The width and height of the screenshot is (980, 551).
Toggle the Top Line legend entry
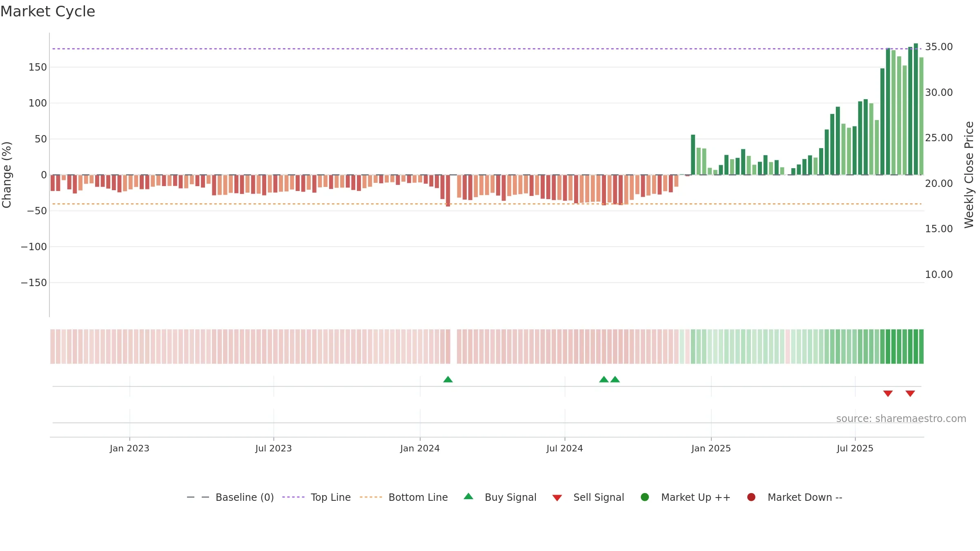(316, 497)
